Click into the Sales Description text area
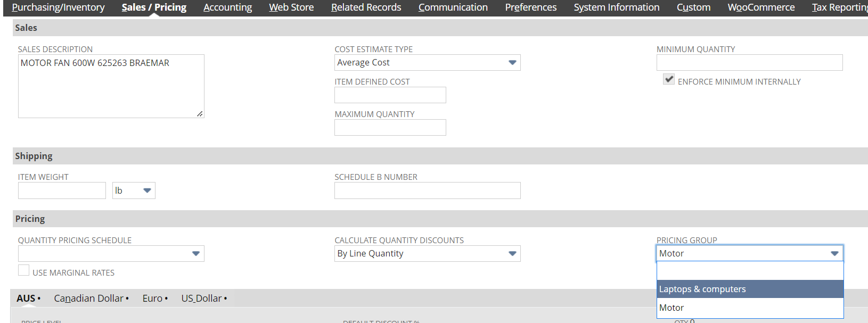Image resolution: width=868 pixels, height=323 pixels. [x=111, y=86]
